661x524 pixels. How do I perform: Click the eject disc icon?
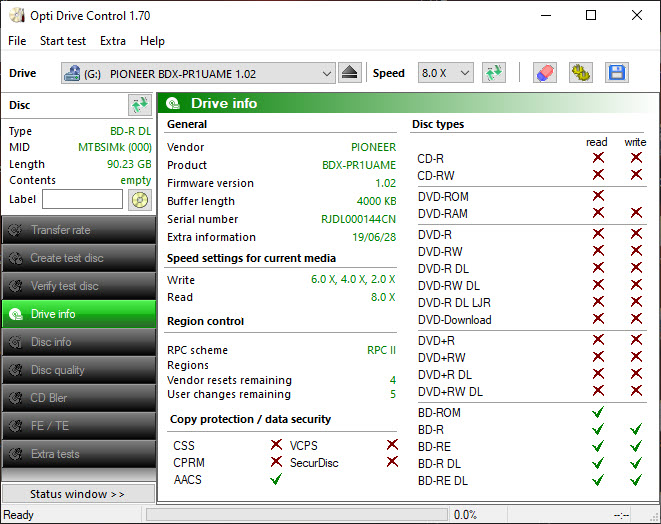(x=349, y=73)
